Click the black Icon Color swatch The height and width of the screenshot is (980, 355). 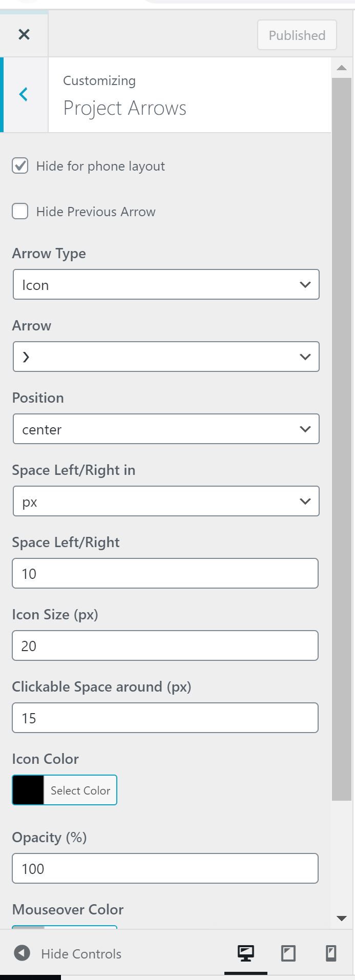pos(29,790)
